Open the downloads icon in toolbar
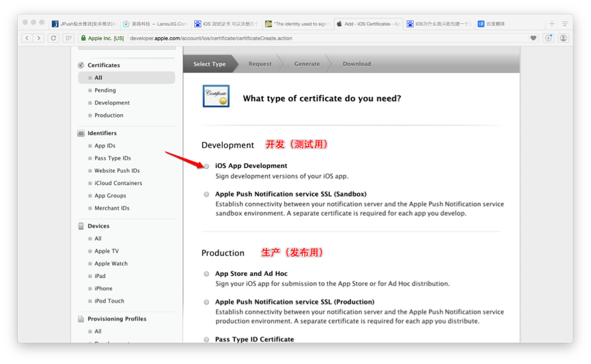Image resolution: width=591 pixels, height=364 pixels. (549, 38)
